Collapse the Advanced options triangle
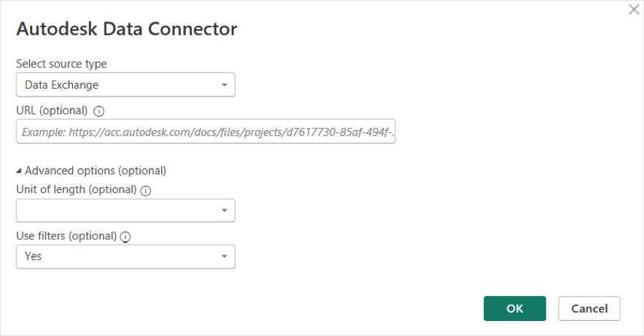Screen dimensions: 644x336 click(x=19, y=171)
